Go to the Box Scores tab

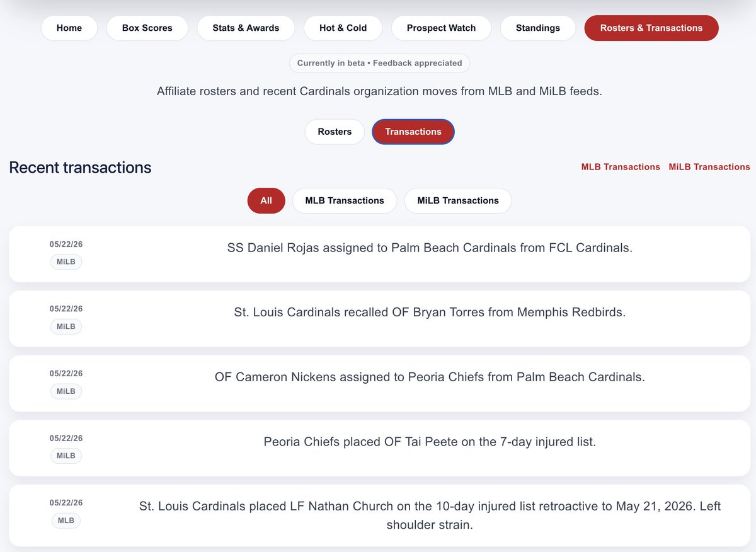tap(147, 28)
